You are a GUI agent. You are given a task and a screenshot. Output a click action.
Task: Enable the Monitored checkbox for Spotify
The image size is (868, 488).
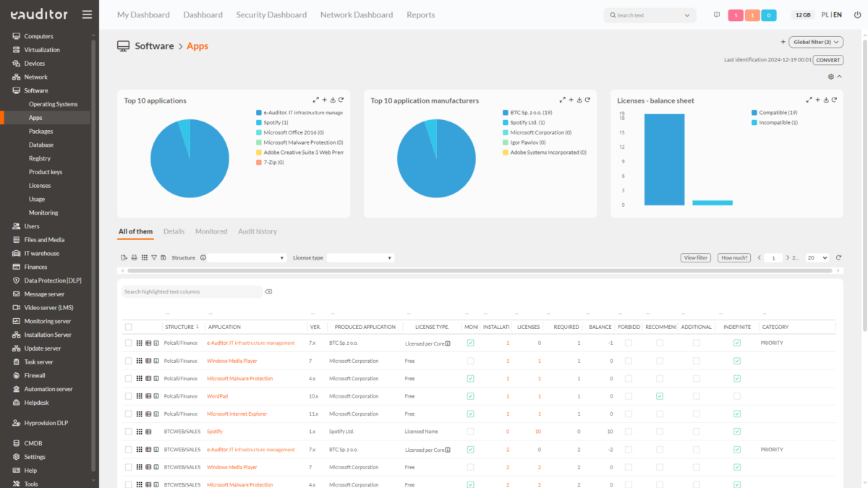[471, 432]
